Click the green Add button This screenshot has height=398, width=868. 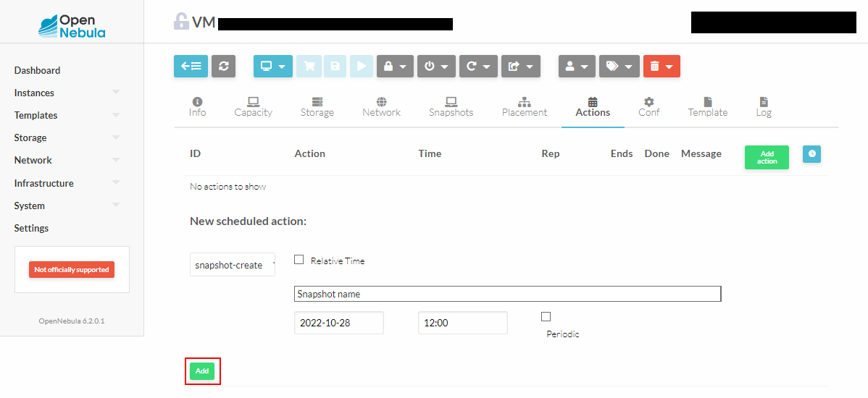[x=202, y=371]
